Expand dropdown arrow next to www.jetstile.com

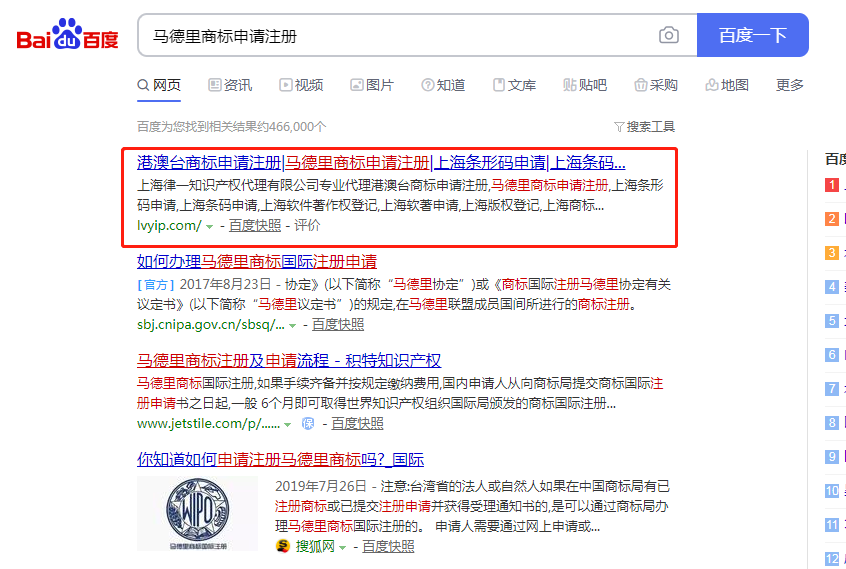pyautogui.click(x=287, y=425)
